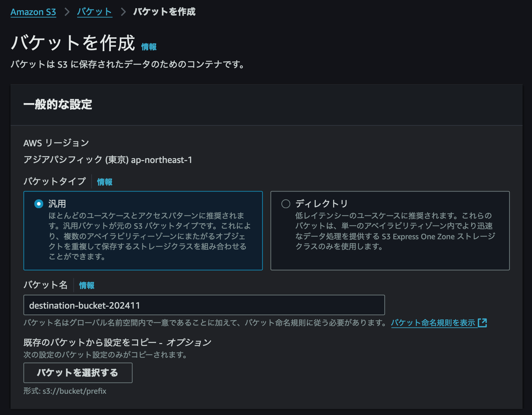Screen dimensions: 532x415
Task: Click the external-link box icon after 命名規則 text
Action: click(483, 322)
